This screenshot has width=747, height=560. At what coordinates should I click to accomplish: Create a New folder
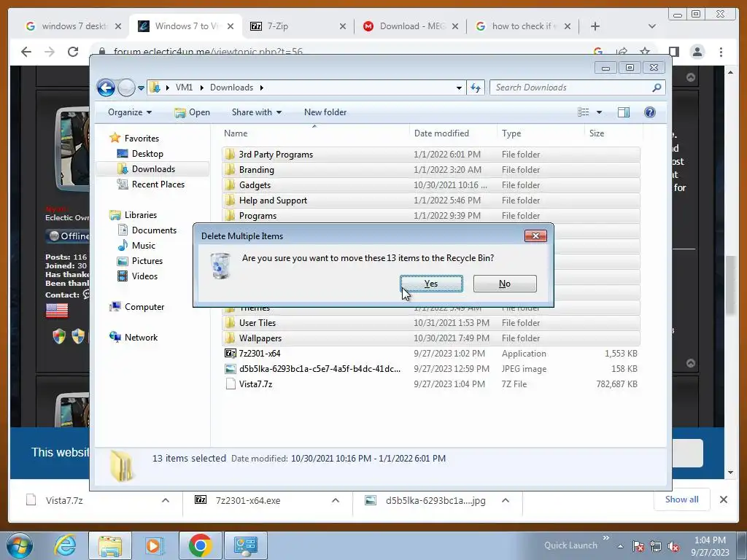pyautogui.click(x=325, y=112)
